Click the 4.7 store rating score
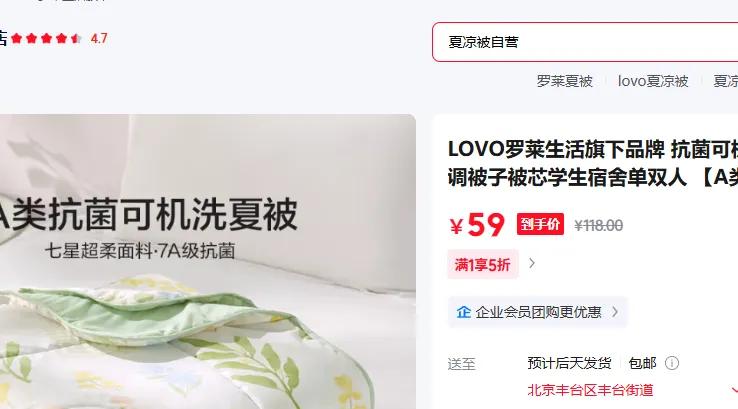738x409 pixels. pyautogui.click(x=99, y=38)
